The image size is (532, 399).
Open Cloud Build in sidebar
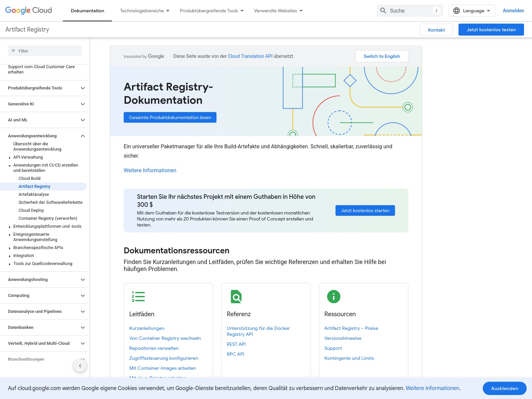click(30, 179)
